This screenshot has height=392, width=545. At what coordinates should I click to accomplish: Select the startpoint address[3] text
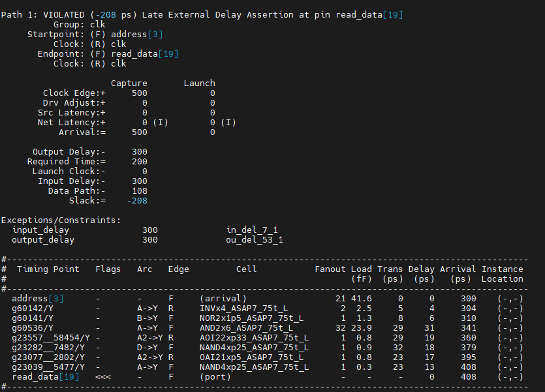click(x=137, y=35)
